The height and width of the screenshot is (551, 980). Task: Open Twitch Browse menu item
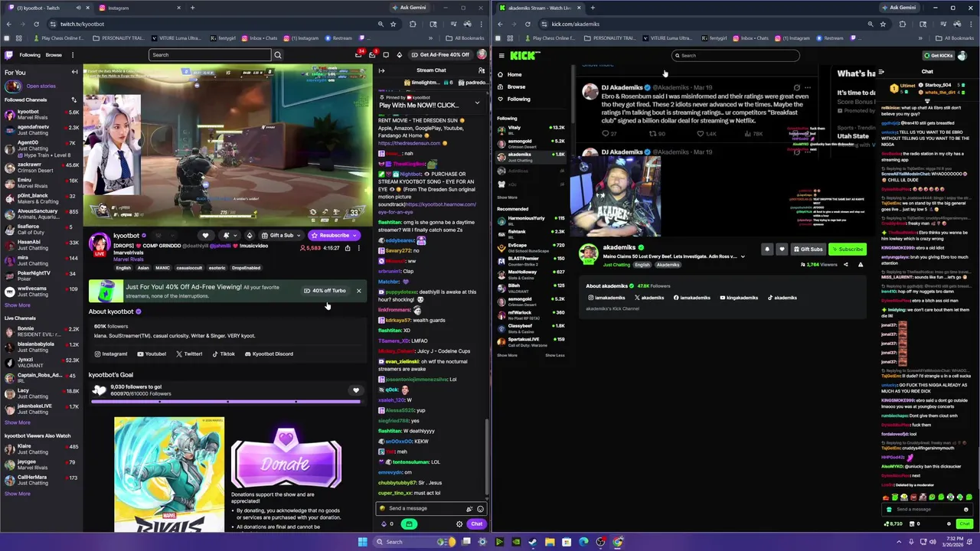pos(54,55)
